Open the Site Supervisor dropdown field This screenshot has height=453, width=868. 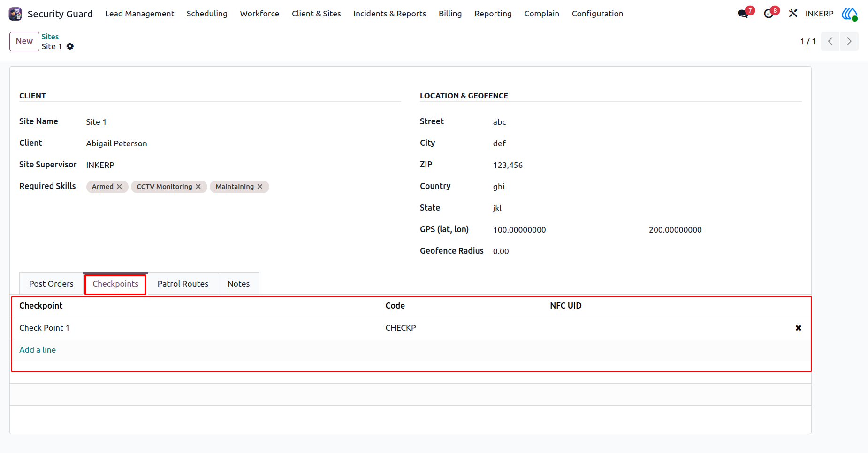coord(243,165)
